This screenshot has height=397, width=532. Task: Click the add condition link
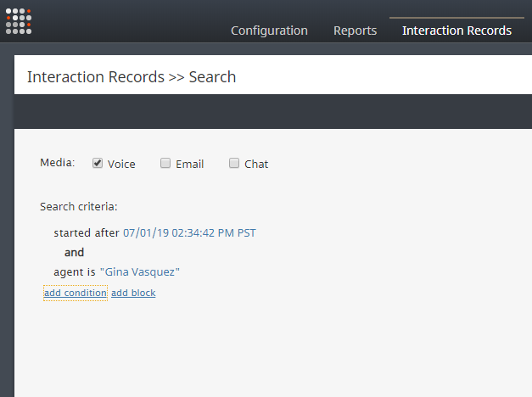tap(76, 293)
